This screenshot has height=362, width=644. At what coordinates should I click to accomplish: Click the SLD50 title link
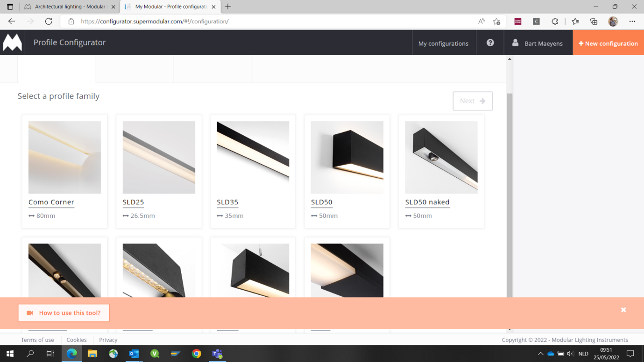tap(322, 202)
